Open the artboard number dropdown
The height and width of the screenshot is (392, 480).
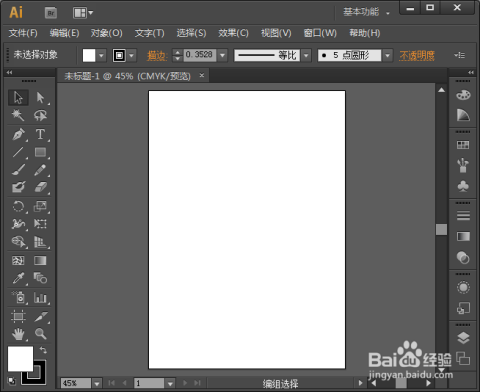(170, 384)
